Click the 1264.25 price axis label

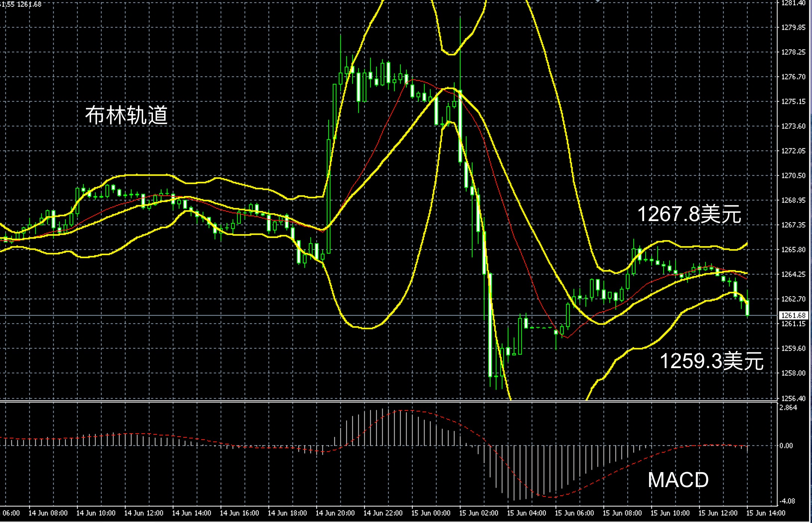tap(793, 274)
